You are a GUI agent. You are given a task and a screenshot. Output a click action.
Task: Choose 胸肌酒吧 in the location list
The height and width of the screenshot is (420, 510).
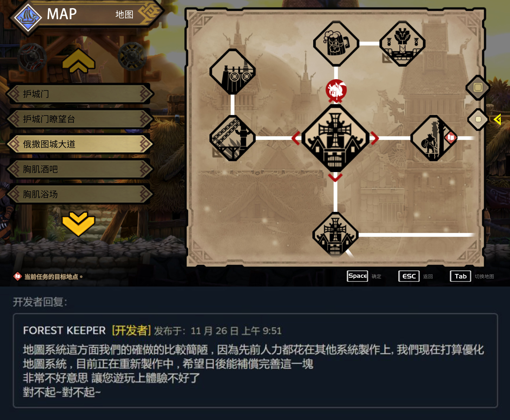pos(80,169)
